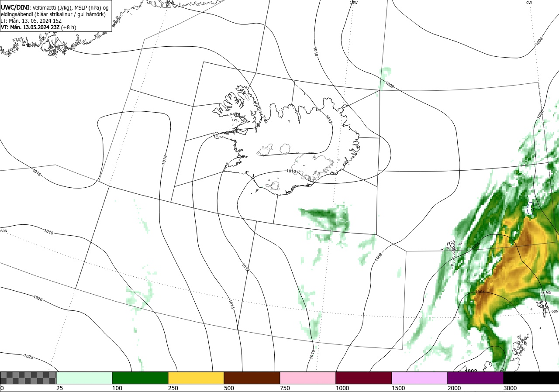Pick the dark maroon 1000–1500 legend swatch
This screenshot has height=392, width=559.
[364, 378]
